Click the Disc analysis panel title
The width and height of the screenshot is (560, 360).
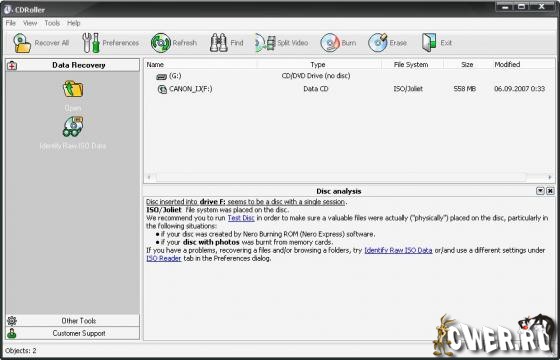pyautogui.click(x=339, y=191)
